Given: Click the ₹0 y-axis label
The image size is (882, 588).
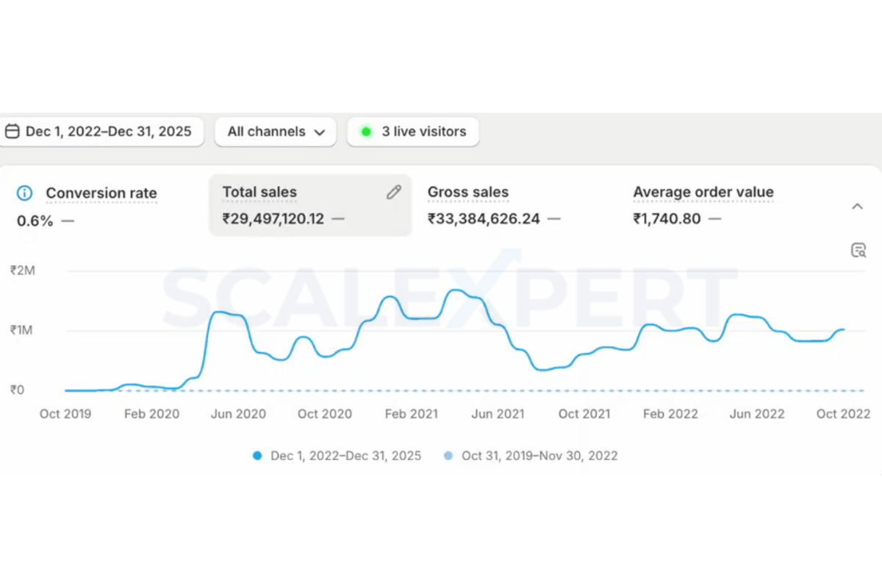Looking at the screenshot, I should [18, 390].
